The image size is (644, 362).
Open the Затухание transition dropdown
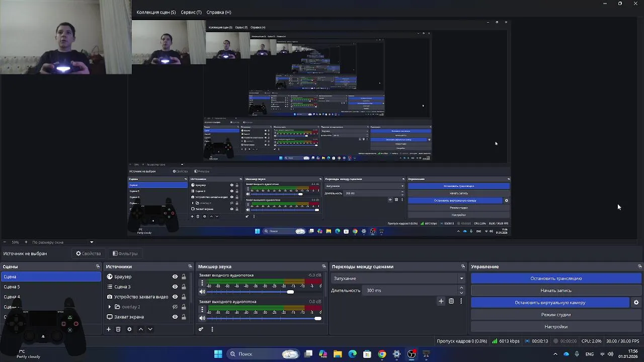[x=397, y=278]
